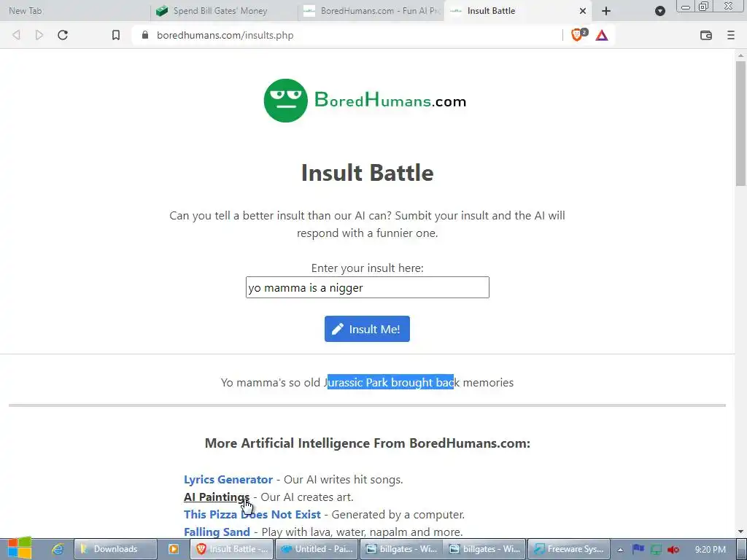Open the round dropdown arrow beside new tab
This screenshot has height=560, width=747.
pos(659,11)
